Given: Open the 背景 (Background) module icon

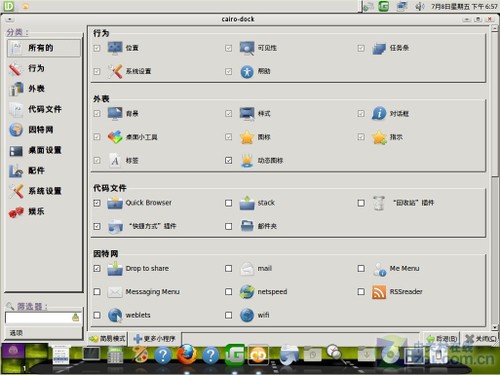Looking at the screenshot, I should (x=115, y=114).
